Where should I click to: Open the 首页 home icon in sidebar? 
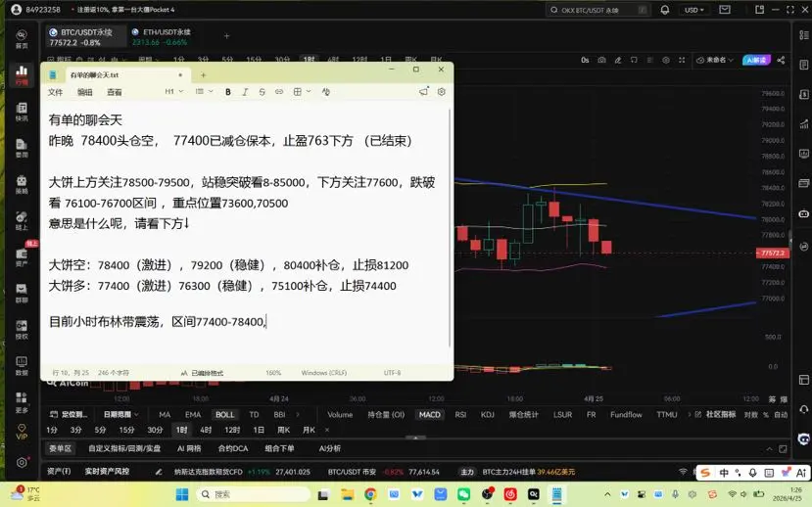(22, 39)
